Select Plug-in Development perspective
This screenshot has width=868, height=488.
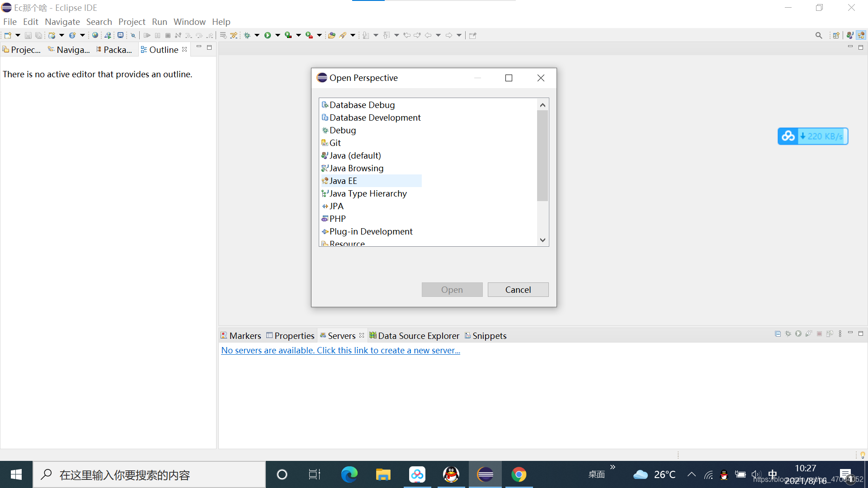point(367,231)
